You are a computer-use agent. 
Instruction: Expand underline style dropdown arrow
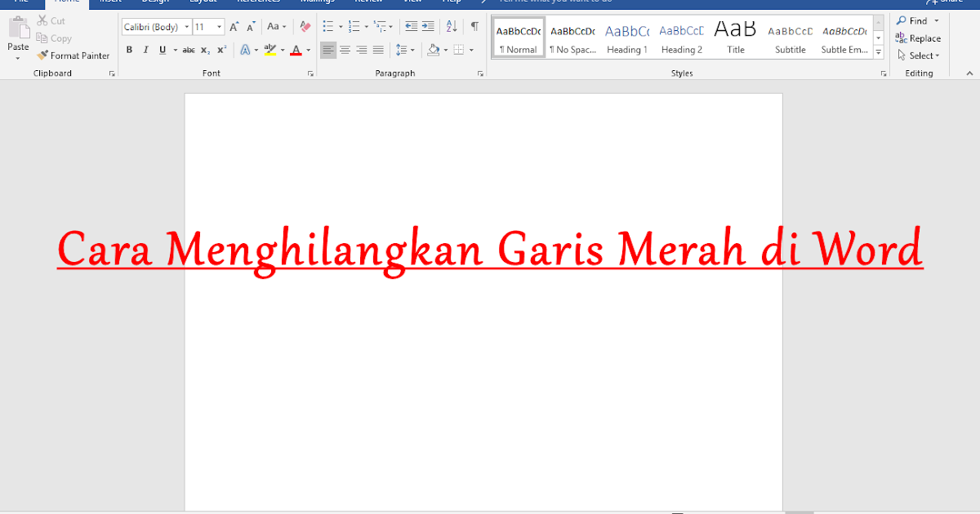point(175,50)
